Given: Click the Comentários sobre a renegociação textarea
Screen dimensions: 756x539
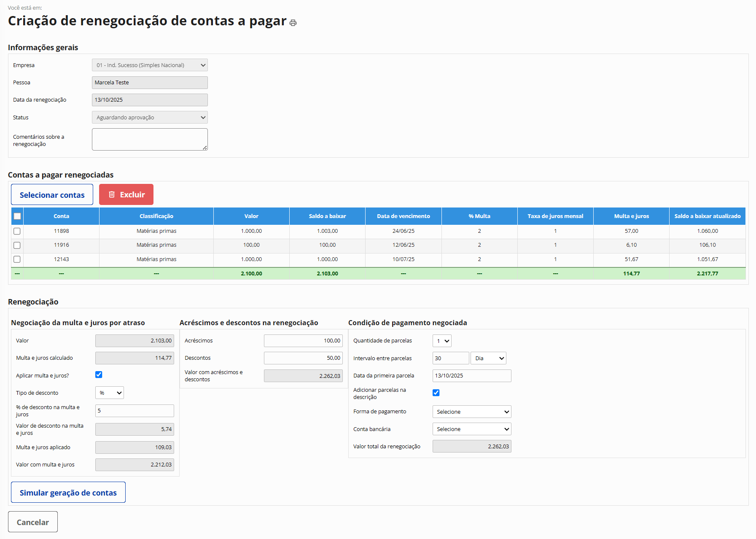Looking at the screenshot, I should tap(150, 139).
